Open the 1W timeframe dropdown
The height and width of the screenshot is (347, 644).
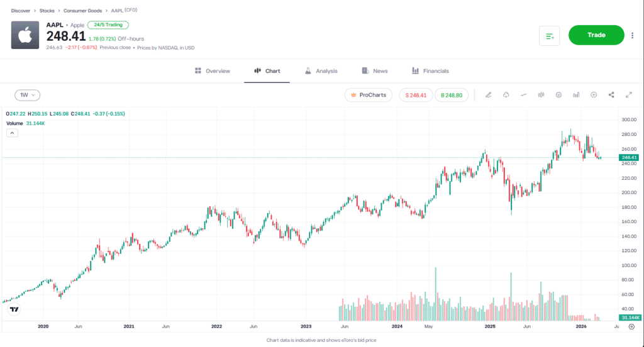point(27,95)
